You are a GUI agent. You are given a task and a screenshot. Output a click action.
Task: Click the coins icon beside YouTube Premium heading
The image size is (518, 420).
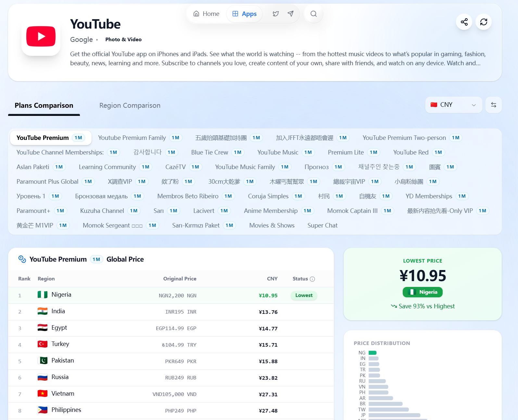[x=22, y=259]
